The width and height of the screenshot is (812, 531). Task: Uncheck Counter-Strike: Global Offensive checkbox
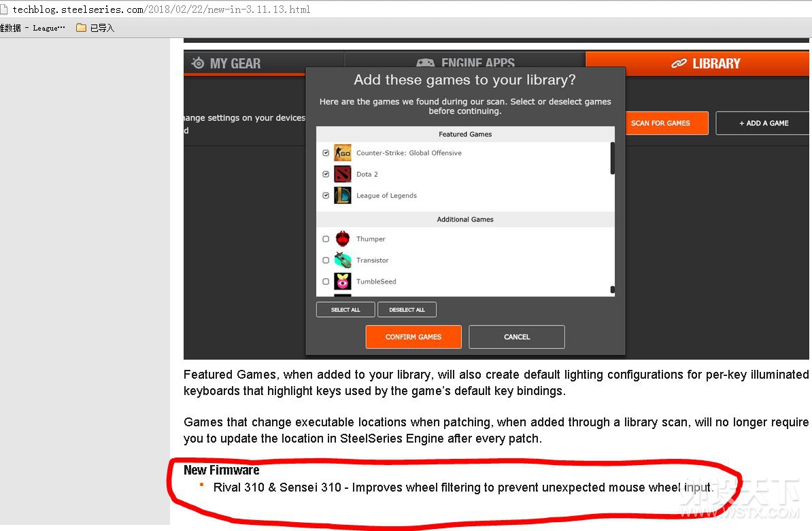pos(326,153)
